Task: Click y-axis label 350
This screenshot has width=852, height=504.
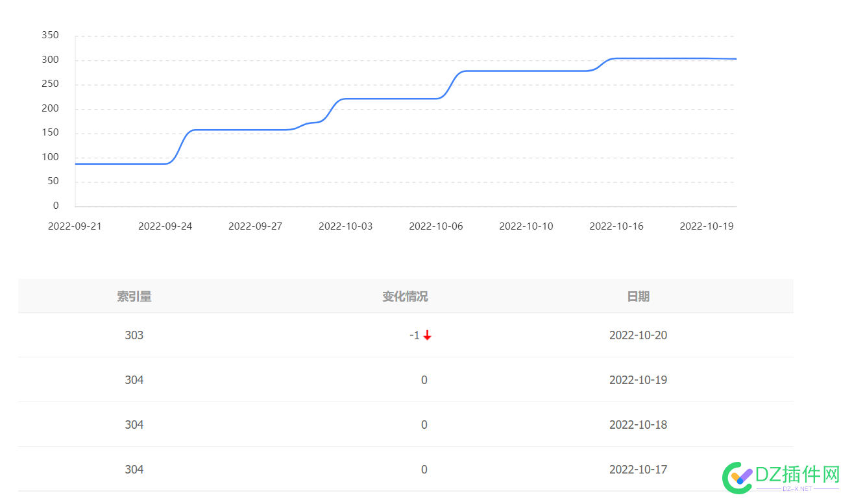Action: (x=50, y=36)
